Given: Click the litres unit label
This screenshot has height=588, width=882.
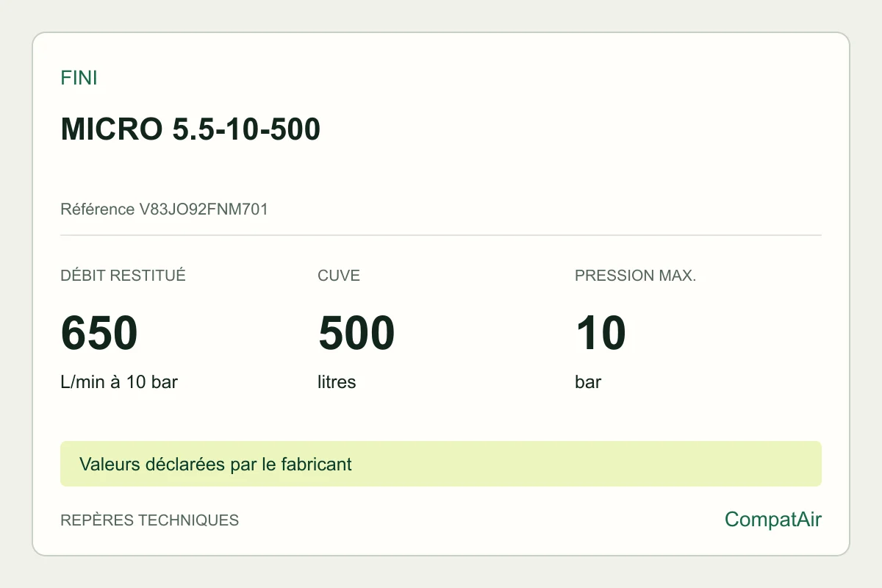Looking at the screenshot, I should click(x=337, y=382).
